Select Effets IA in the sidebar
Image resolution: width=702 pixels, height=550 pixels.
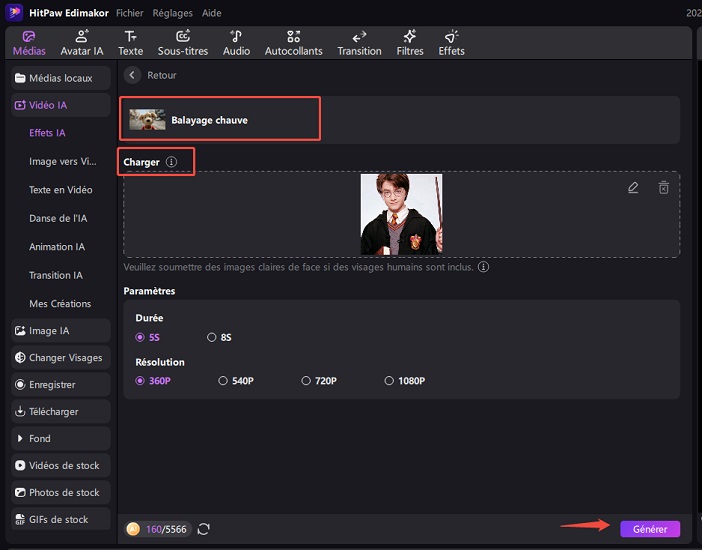[x=47, y=133]
